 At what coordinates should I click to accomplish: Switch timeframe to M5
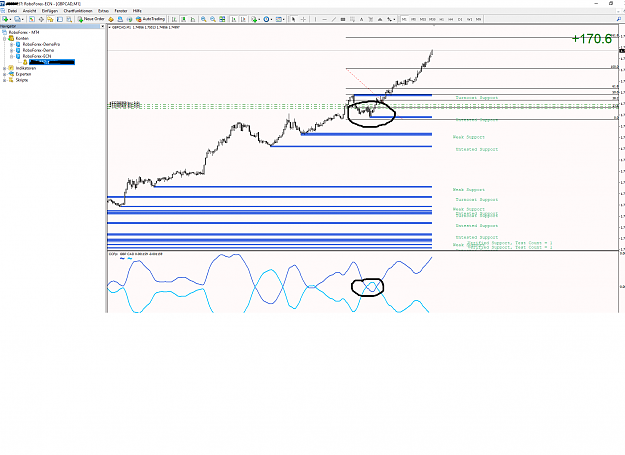tap(413, 19)
